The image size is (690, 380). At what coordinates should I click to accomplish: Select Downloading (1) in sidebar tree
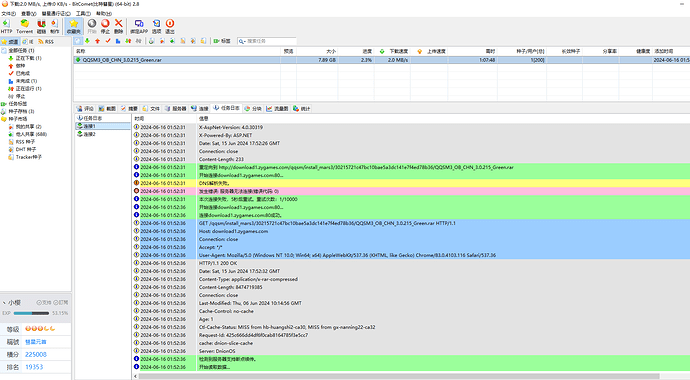(x=25, y=58)
